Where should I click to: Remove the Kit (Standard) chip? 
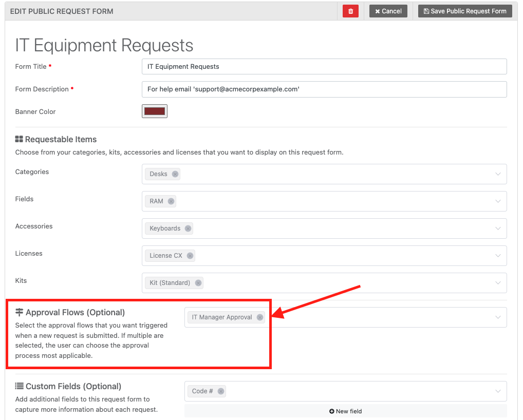click(198, 282)
